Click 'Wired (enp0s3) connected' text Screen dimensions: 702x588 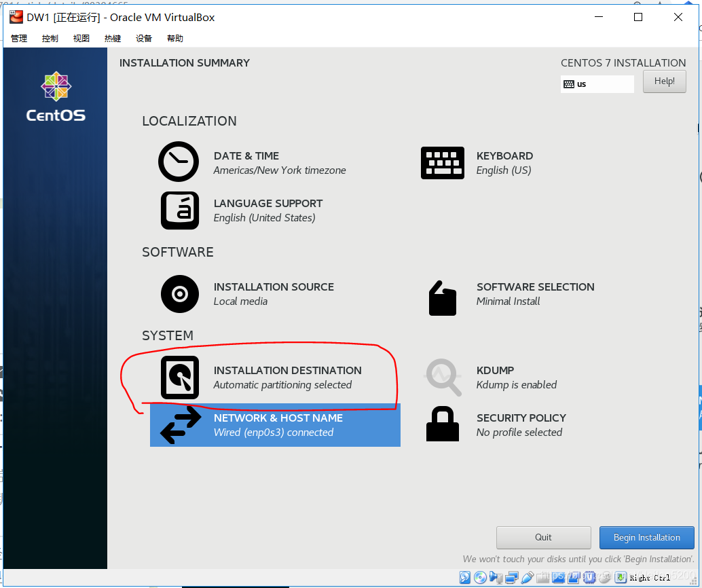274,433
